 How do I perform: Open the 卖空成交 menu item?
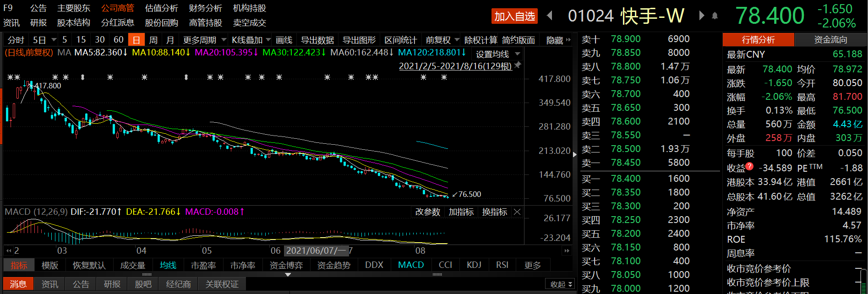(249, 22)
